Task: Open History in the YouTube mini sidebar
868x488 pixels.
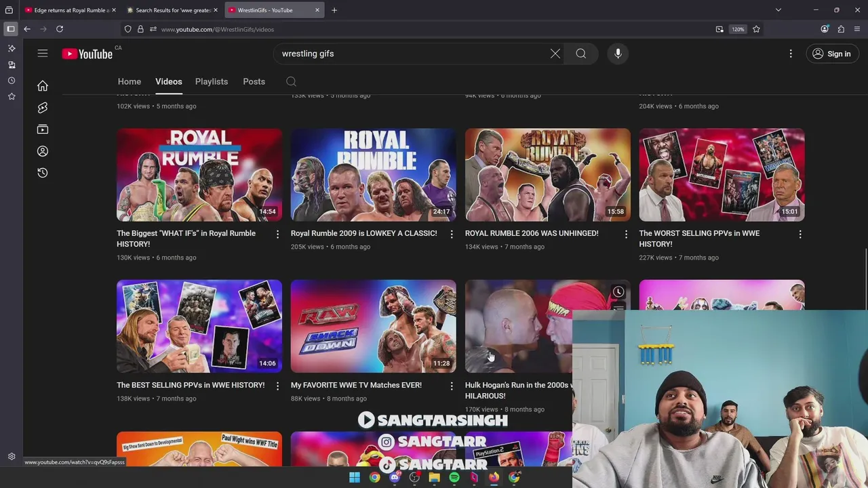Action: pyautogui.click(x=43, y=173)
